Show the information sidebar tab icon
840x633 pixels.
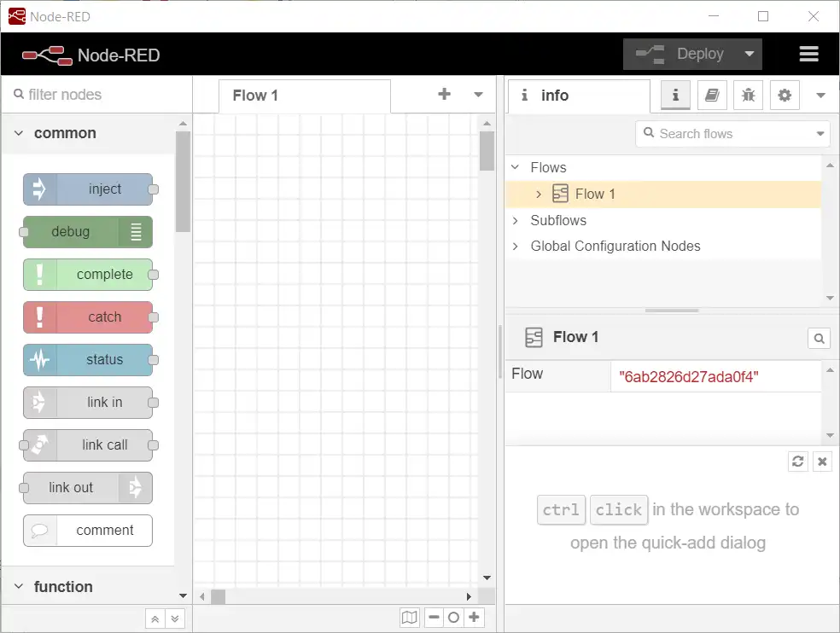(x=675, y=96)
